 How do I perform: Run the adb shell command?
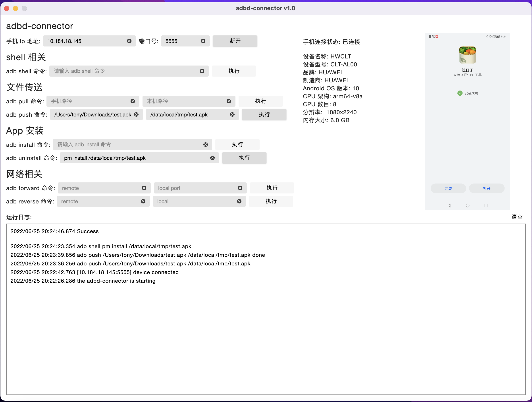[233, 71]
